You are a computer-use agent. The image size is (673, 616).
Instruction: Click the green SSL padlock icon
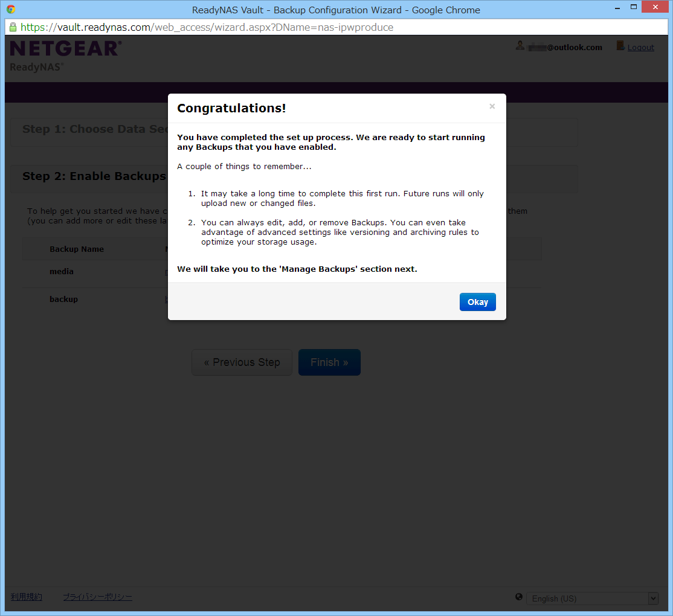13,27
